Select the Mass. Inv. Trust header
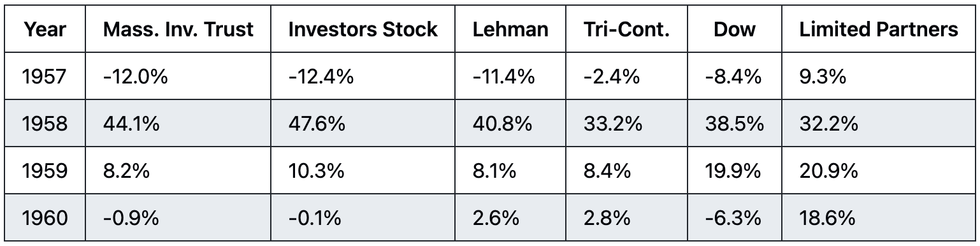 178,29
